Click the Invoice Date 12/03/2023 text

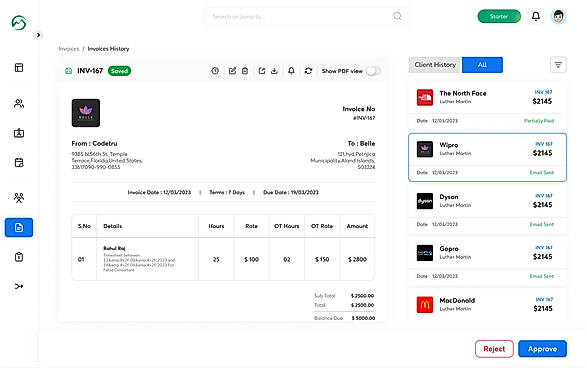click(x=159, y=192)
